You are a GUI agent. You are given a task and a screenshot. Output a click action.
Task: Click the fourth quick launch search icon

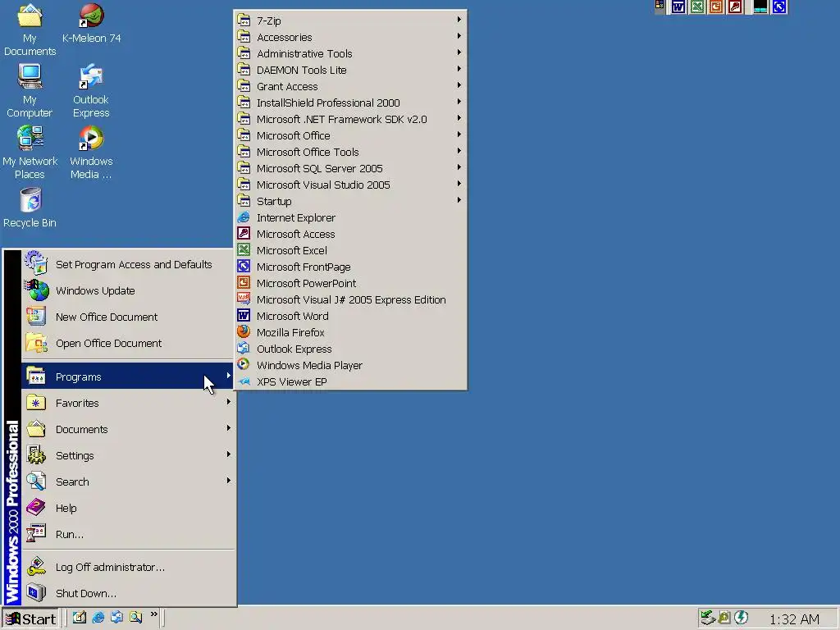135,617
